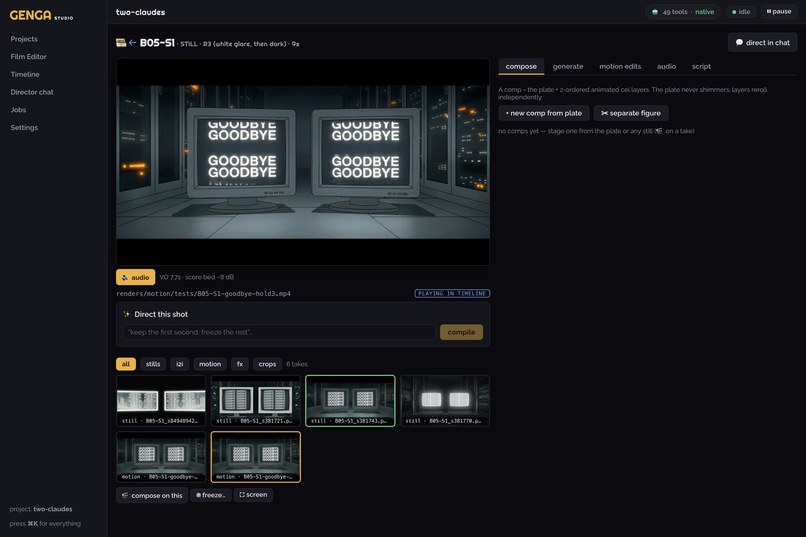806x537 pixels.
Task: Click the direct in chat button
Action: (x=762, y=43)
